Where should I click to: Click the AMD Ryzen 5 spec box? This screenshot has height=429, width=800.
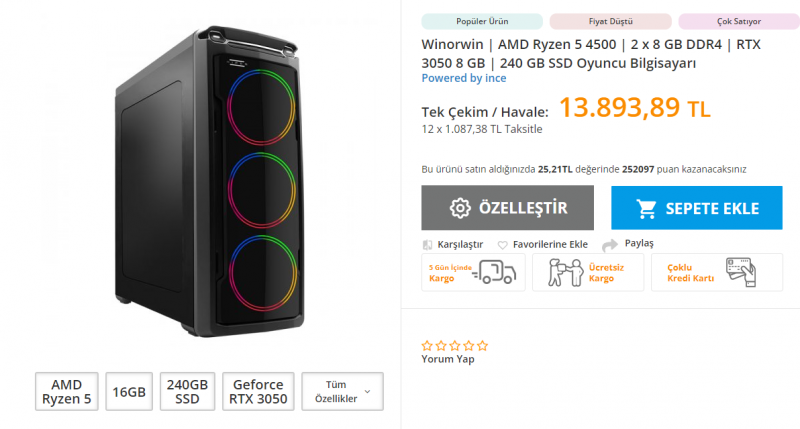66,391
